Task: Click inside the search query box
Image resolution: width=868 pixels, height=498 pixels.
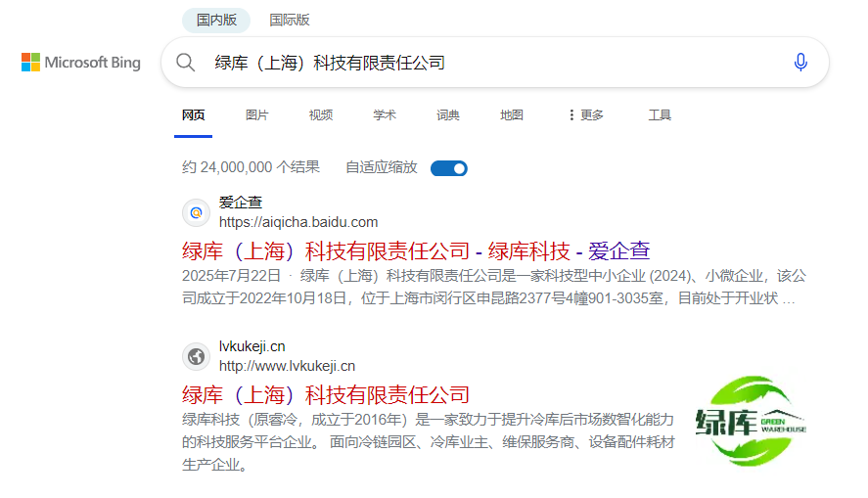Action: (495, 63)
